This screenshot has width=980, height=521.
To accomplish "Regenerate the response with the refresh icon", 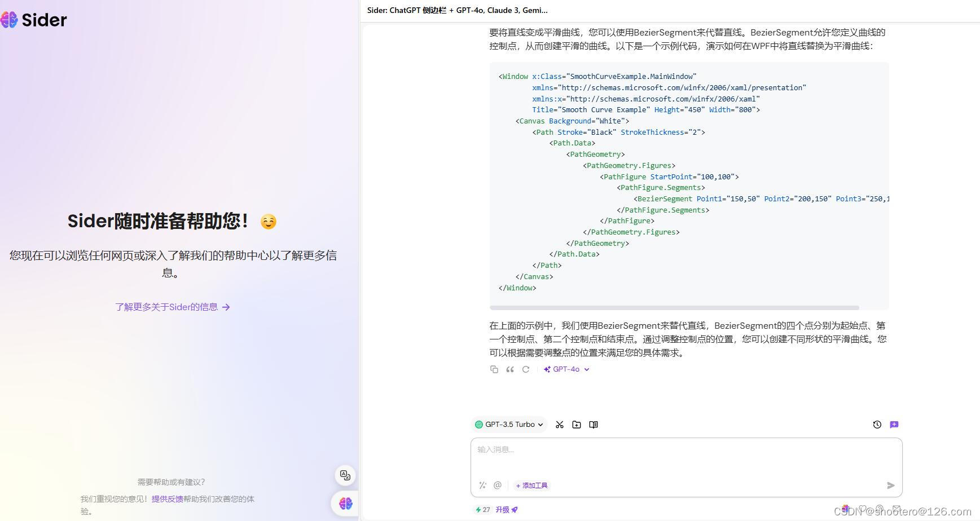I will point(526,369).
